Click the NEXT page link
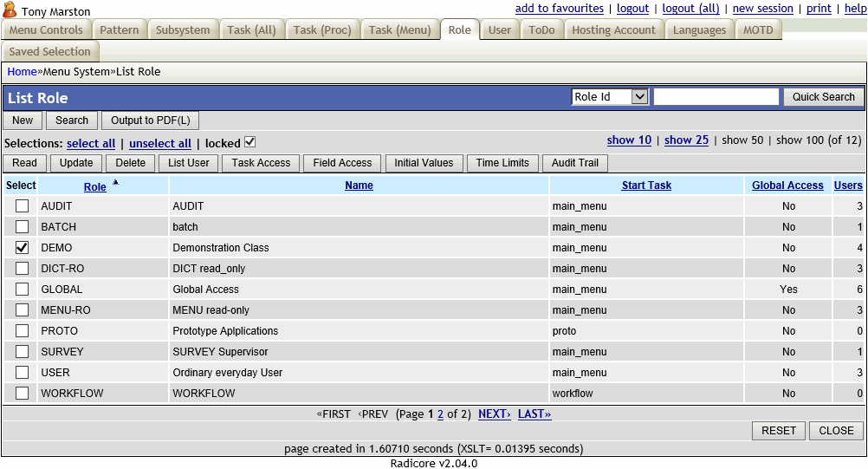This screenshot has height=469, width=868. [494, 414]
